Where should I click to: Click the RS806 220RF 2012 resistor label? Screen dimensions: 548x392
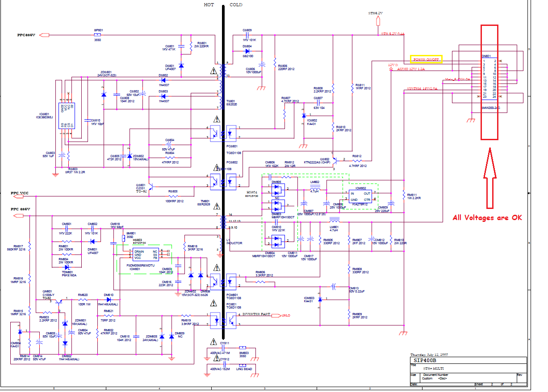pos(286,67)
